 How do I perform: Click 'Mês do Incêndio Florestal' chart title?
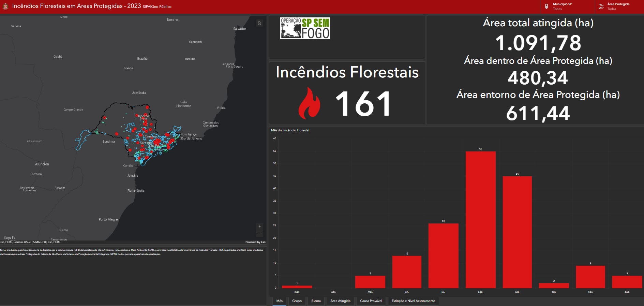tap(290, 130)
